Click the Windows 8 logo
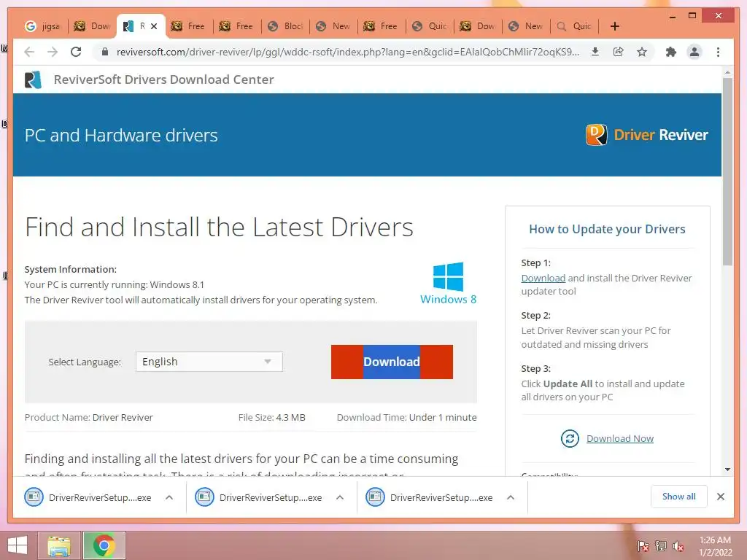The width and height of the screenshot is (747, 560). click(x=448, y=284)
